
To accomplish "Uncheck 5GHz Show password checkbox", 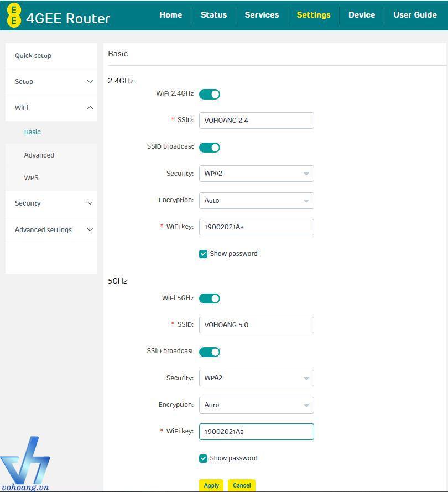I will [x=203, y=458].
